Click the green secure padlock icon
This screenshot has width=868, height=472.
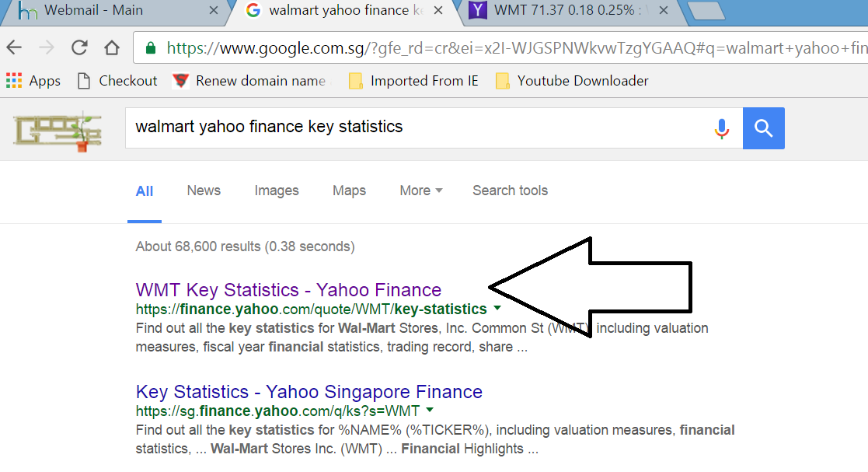(151, 48)
